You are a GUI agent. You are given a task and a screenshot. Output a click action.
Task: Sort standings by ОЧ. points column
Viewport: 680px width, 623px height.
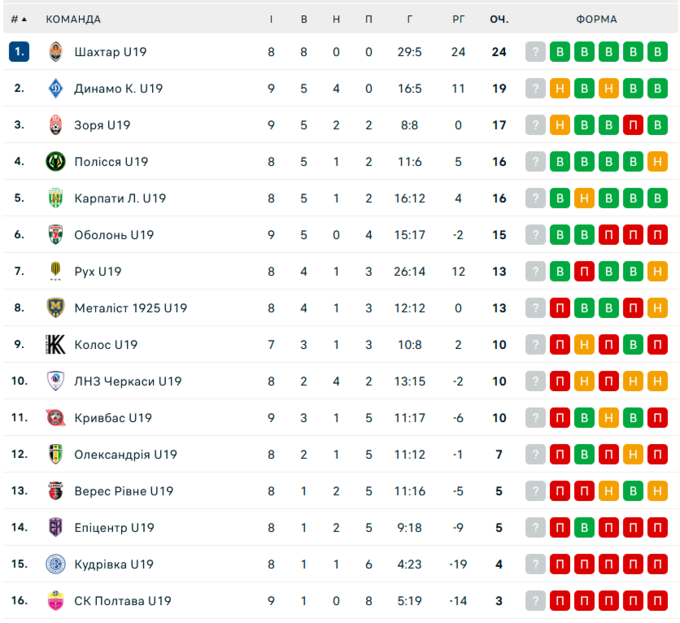click(x=499, y=19)
